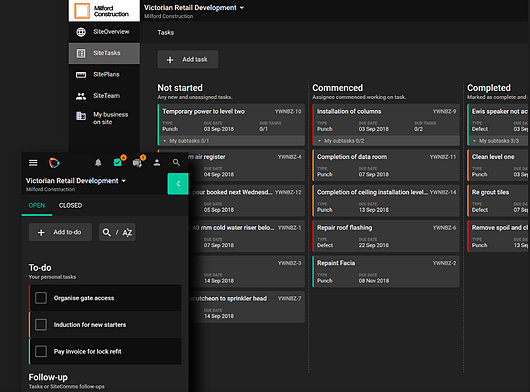Collapse panel with green chevron button

pos(178,184)
